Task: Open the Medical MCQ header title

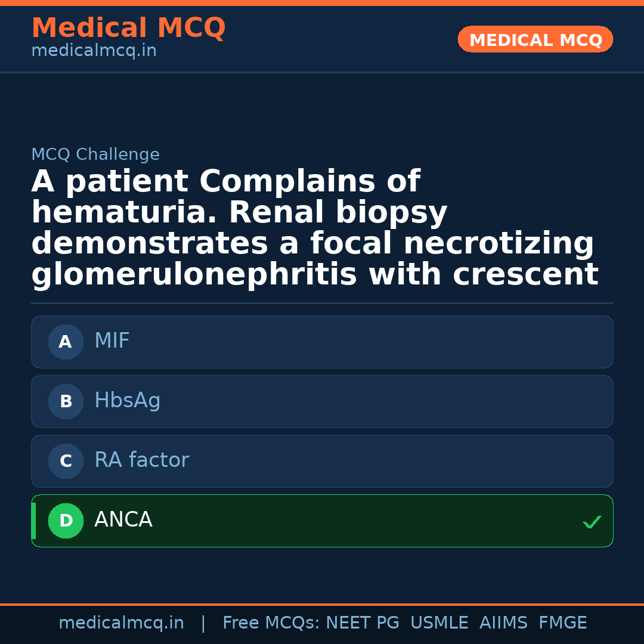Action: [x=128, y=28]
